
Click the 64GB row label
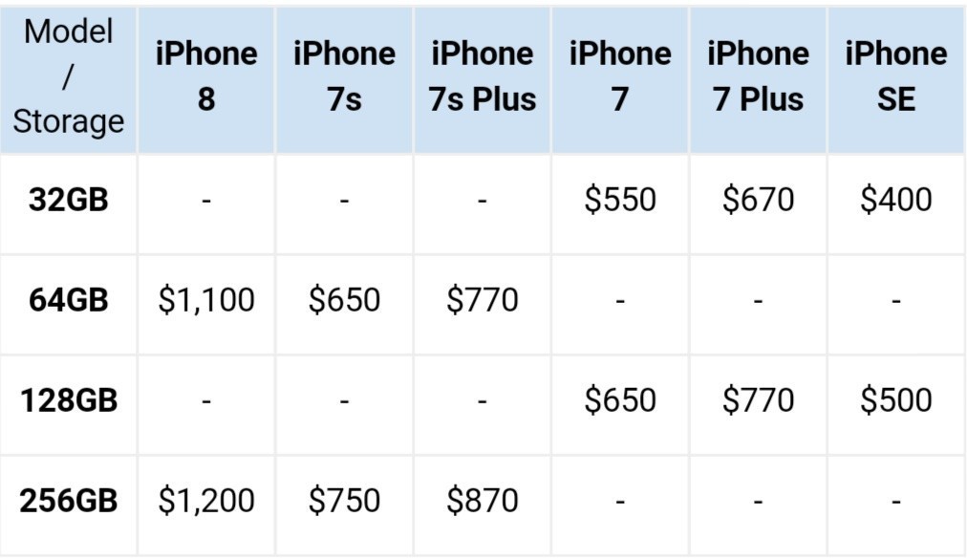(68, 300)
